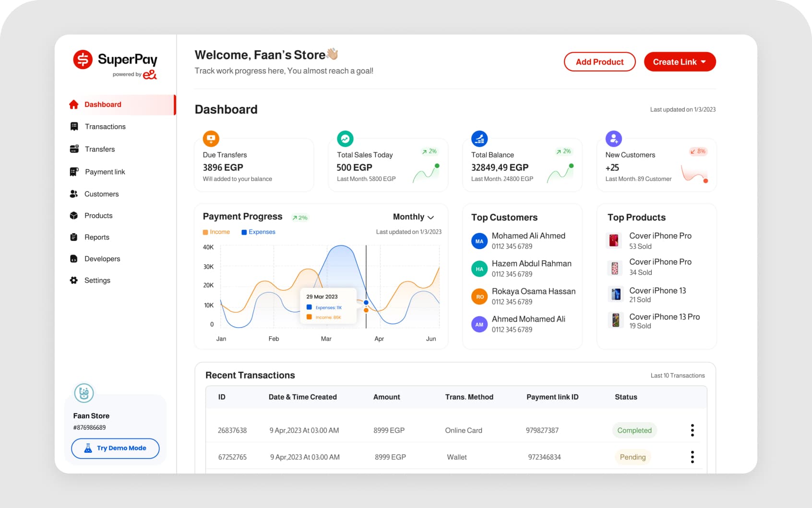Open the Monthly period dropdown
Screen dimensions: 812x508
coord(413,217)
